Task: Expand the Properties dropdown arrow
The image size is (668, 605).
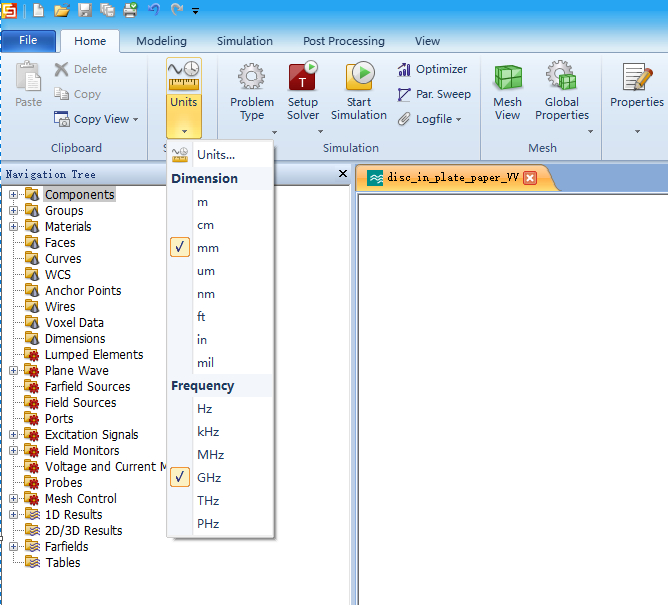Action: coord(637,132)
